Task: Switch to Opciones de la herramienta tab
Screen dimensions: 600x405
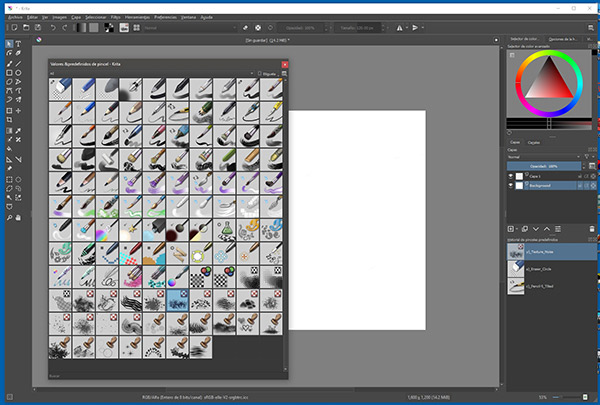Action: pyautogui.click(x=562, y=39)
